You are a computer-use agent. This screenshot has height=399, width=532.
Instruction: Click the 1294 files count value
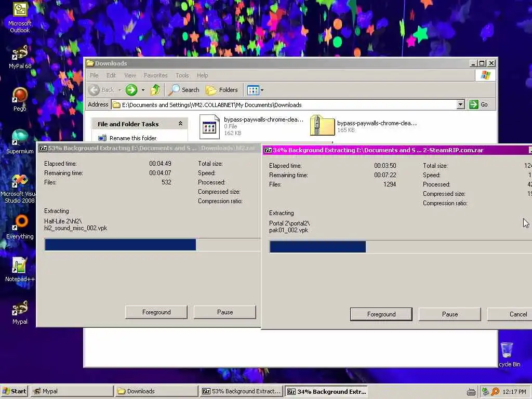click(390, 184)
